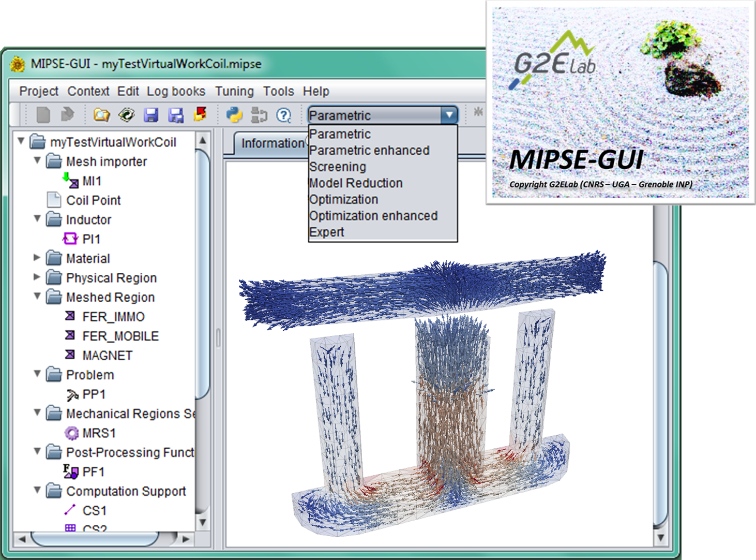Open the Edit menu
The height and width of the screenshot is (560, 756).
pos(128,91)
